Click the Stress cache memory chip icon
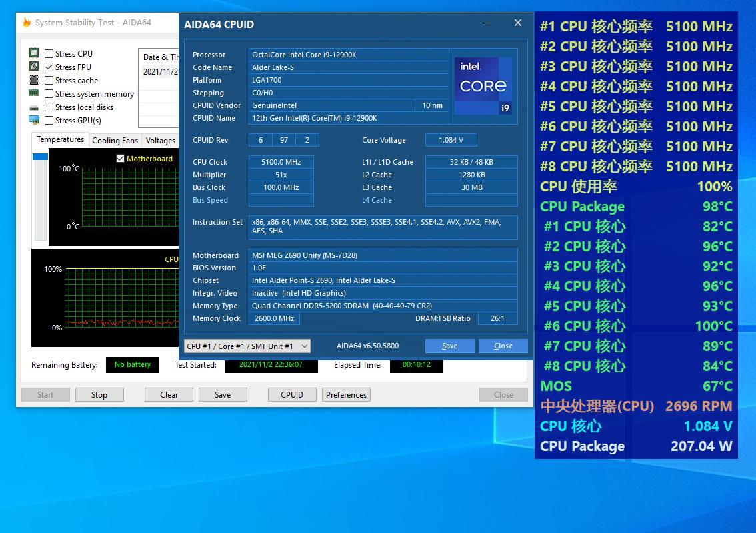Viewport: 756px width, 533px height. click(33, 80)
